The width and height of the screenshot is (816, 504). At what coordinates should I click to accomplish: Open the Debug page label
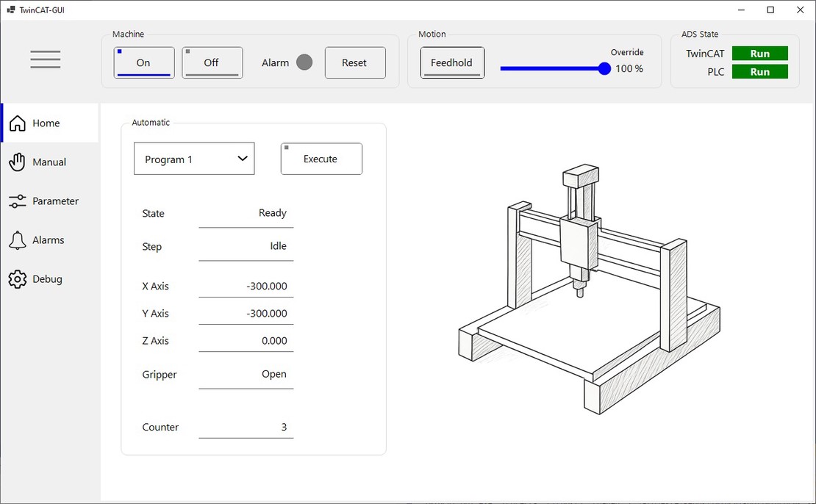(x=47, y=279)
